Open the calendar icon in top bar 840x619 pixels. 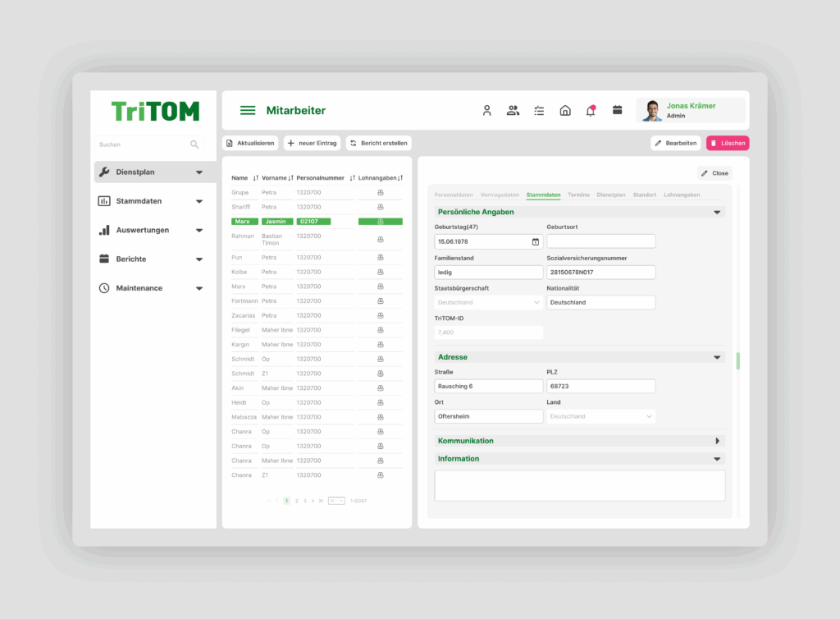(x=618, y=111)
